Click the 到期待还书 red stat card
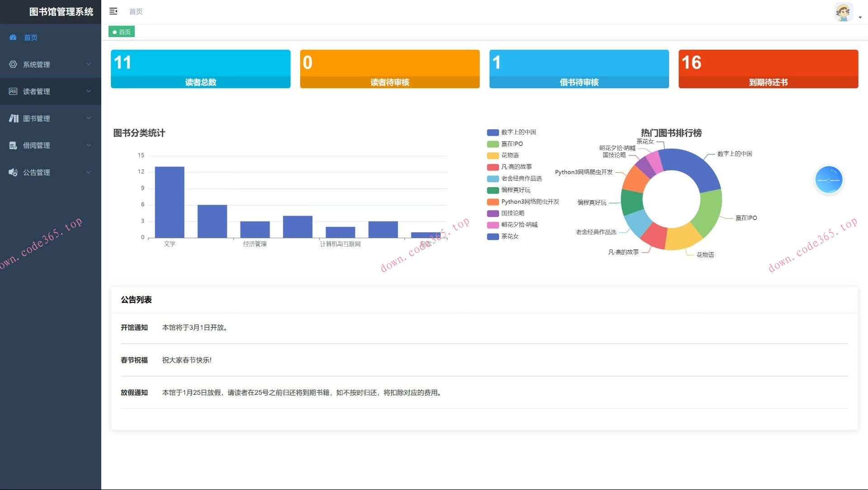 768,69
